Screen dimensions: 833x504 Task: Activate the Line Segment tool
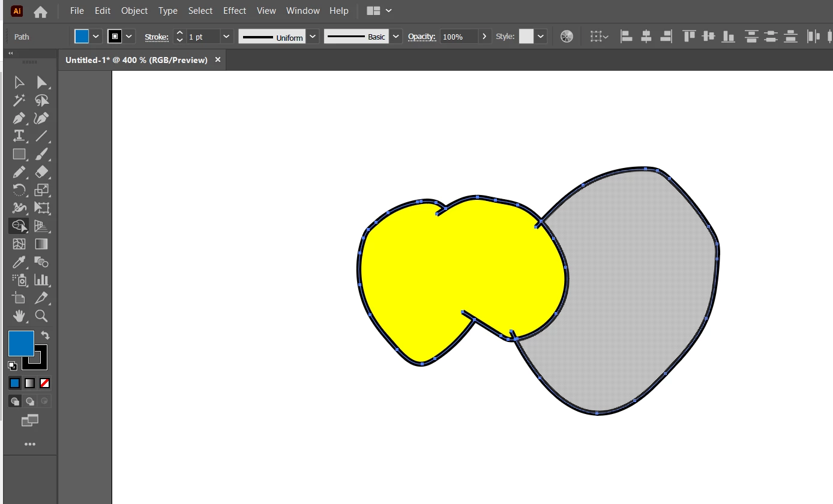pos(41,136)
